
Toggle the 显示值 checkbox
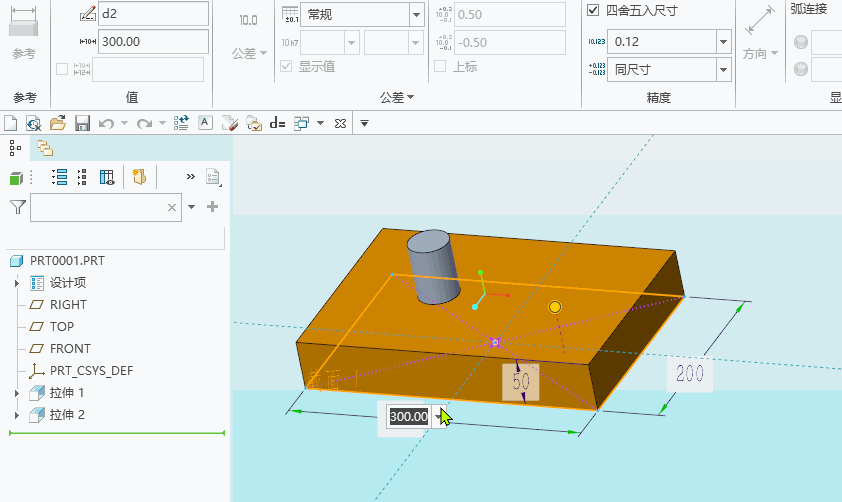click(x=286, y=67)
